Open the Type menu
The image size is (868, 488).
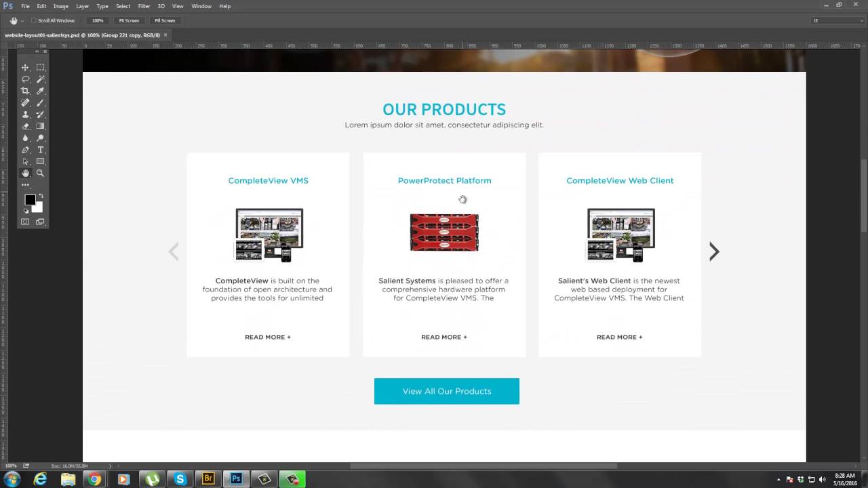(x=102, y=6)
